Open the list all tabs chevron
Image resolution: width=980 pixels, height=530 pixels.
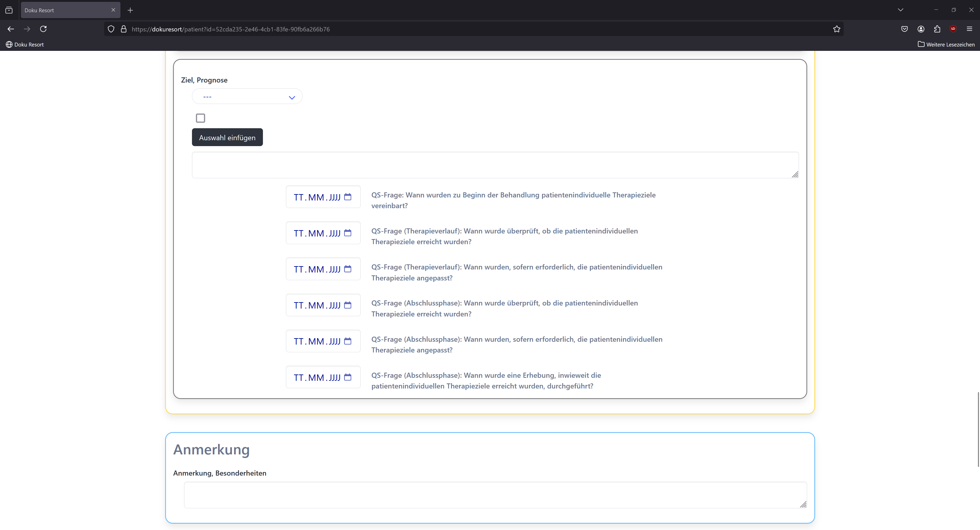(x=900, y=10)
